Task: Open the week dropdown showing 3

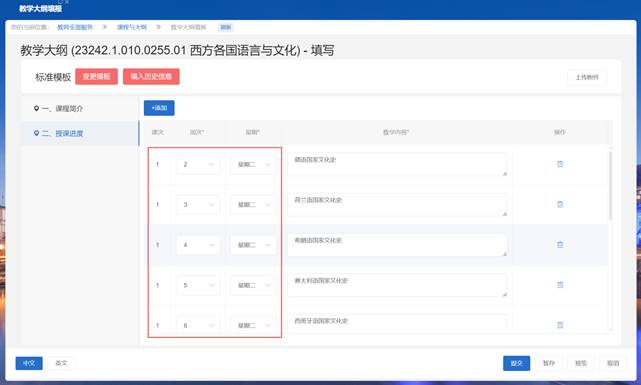Action: [198, 204]
